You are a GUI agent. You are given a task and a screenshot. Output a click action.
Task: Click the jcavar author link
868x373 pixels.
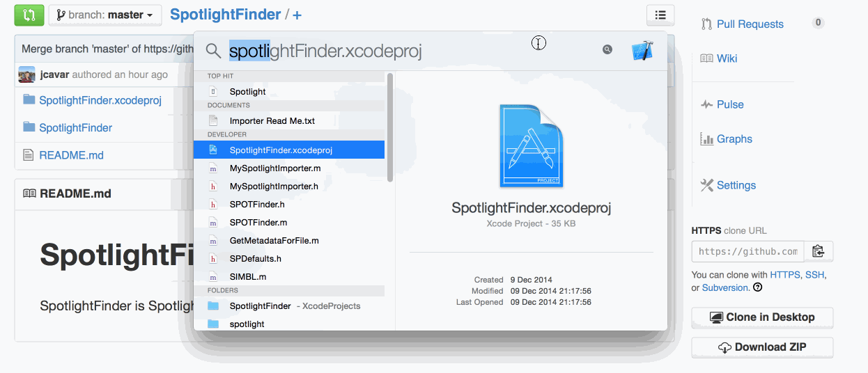(x=54, y=74)
